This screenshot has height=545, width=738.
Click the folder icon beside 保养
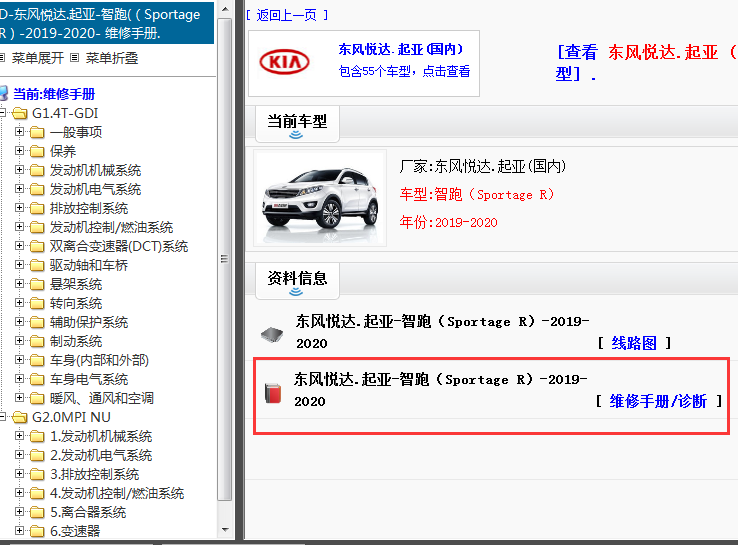click(x=37, y=152)
